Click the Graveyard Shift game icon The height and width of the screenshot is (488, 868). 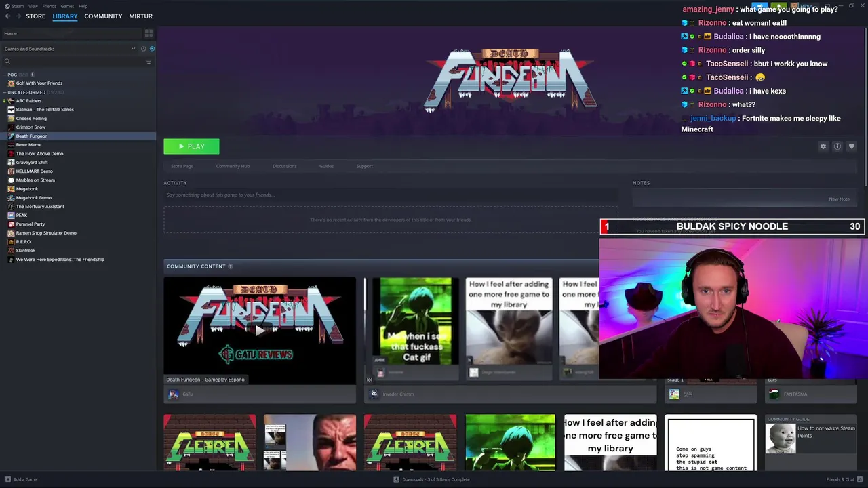pyautogui.click(x=11, y=163)
